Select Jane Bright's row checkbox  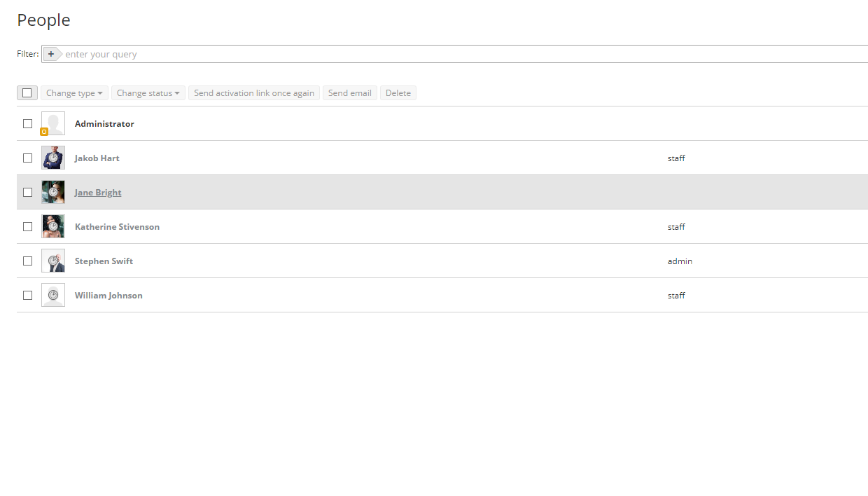(27, 191)
